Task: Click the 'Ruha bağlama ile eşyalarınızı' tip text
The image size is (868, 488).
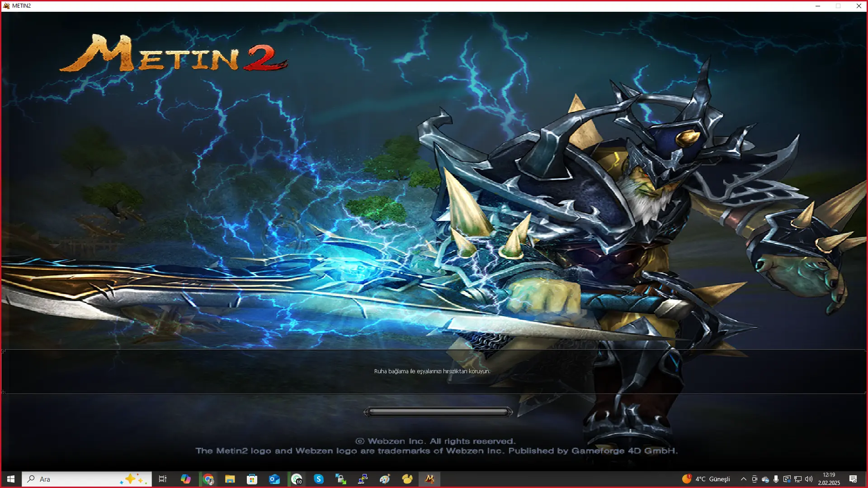Action: (x=432, y=371)
